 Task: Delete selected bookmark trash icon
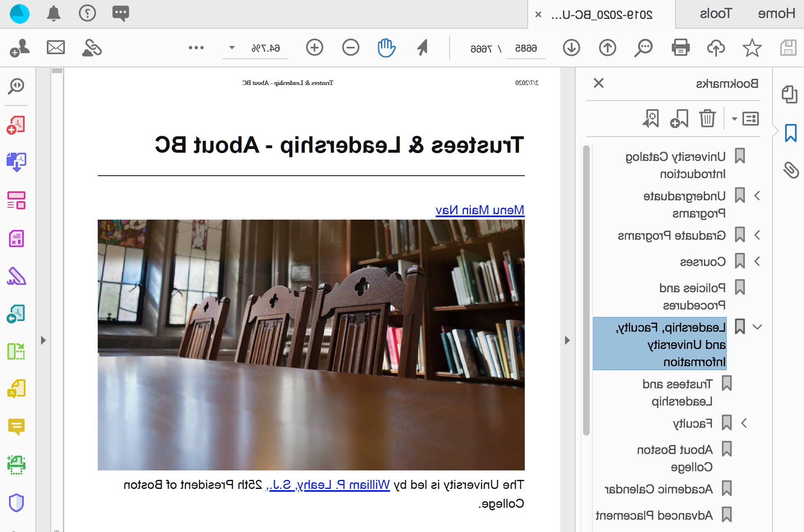coord(708,119)
